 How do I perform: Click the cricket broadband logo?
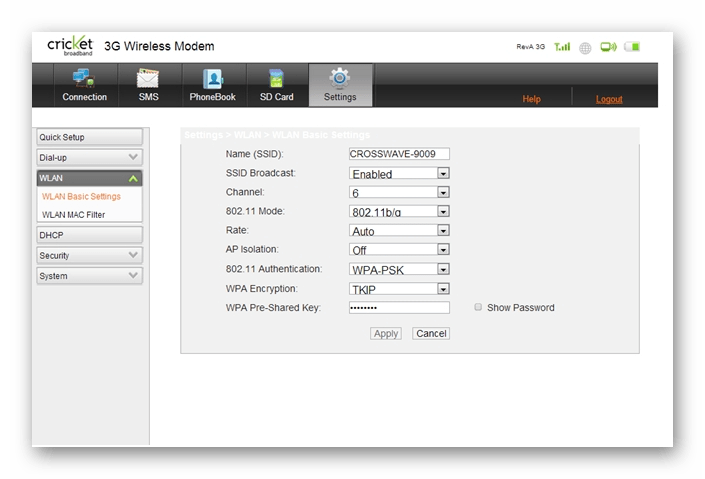coord(70,45)
